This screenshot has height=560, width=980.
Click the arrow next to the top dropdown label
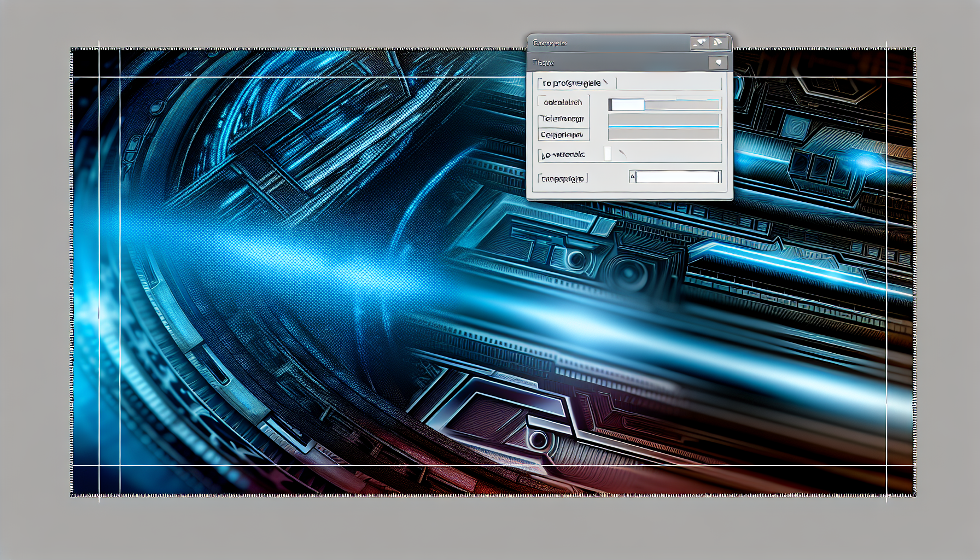[606, 83]
